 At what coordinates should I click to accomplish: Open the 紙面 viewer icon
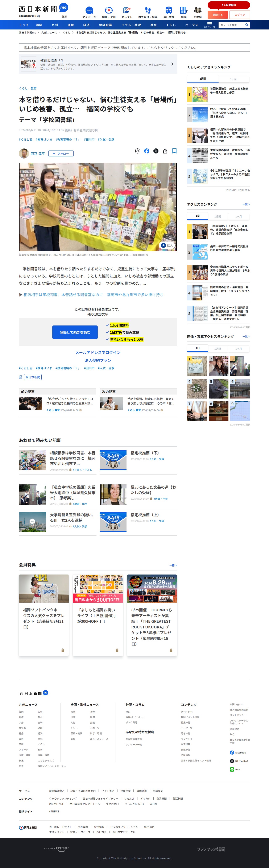pos(184,12)
